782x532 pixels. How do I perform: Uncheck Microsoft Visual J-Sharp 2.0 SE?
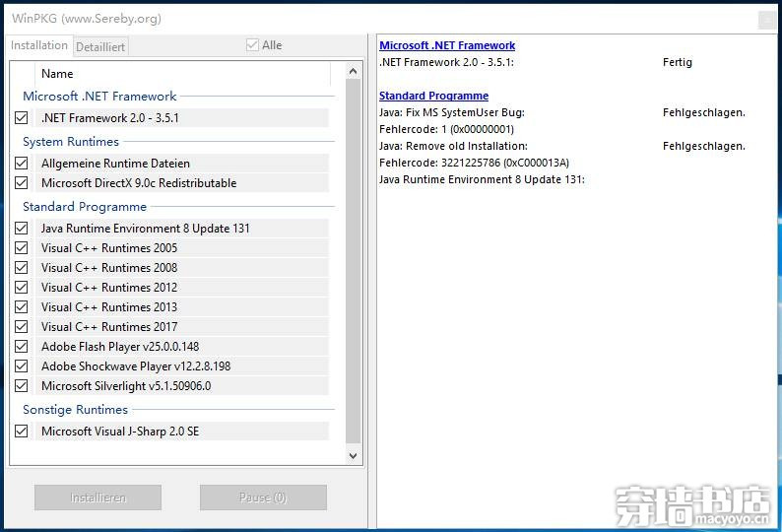22,432
